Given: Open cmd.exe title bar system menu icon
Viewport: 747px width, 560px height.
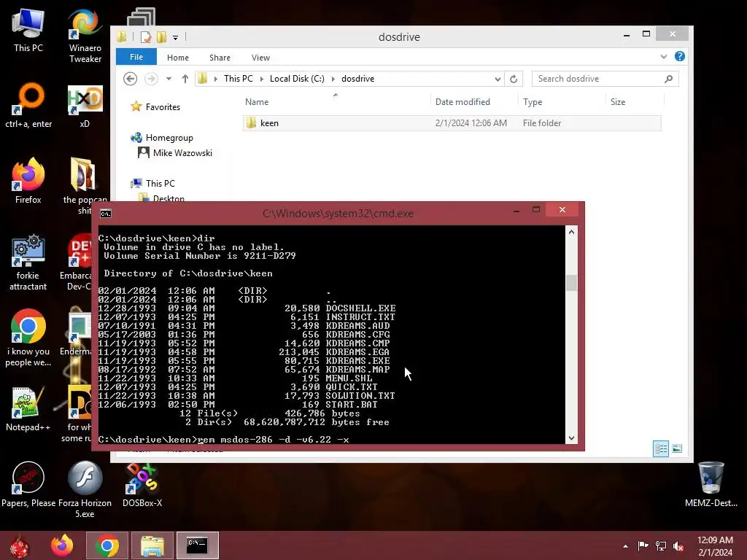Looking at the screenshot, I should tap(105, 214).
